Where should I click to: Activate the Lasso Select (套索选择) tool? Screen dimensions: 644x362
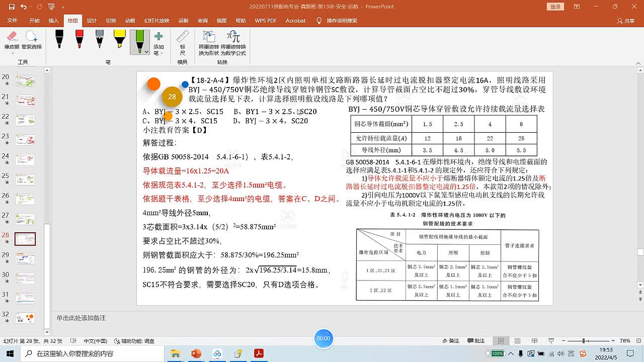point(31,40)
